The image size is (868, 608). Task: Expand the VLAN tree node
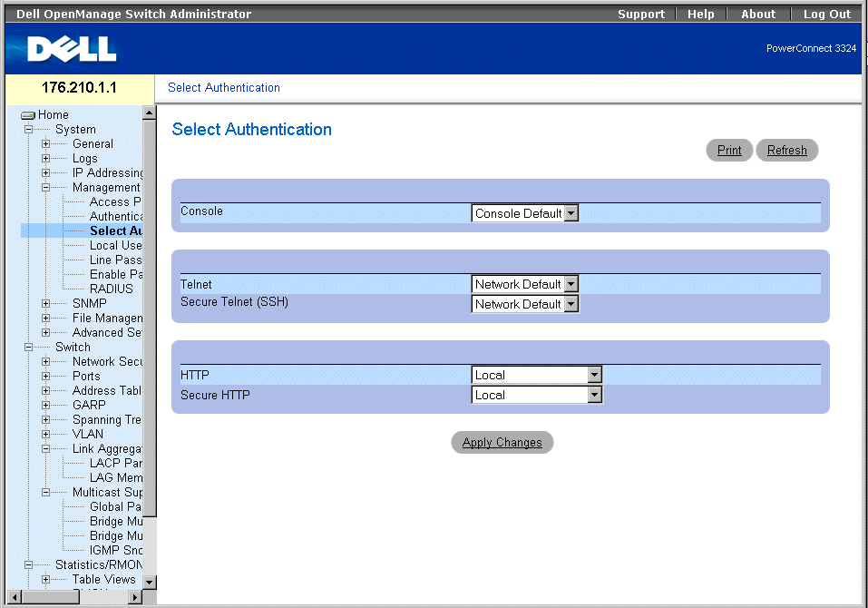coord(45,434)
